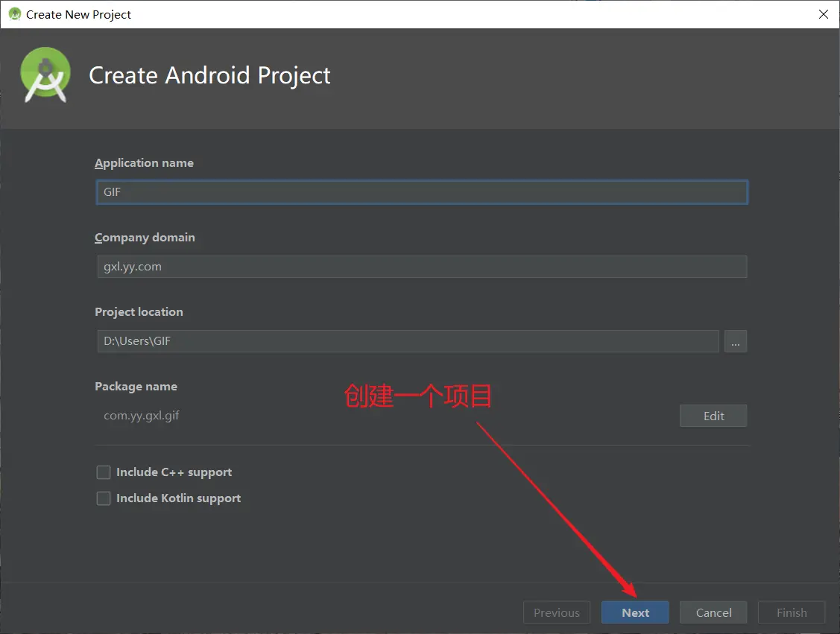This screenshot has width=840, height=634.
Task: Click the Create Android Project heading
Action: (209, 75)
